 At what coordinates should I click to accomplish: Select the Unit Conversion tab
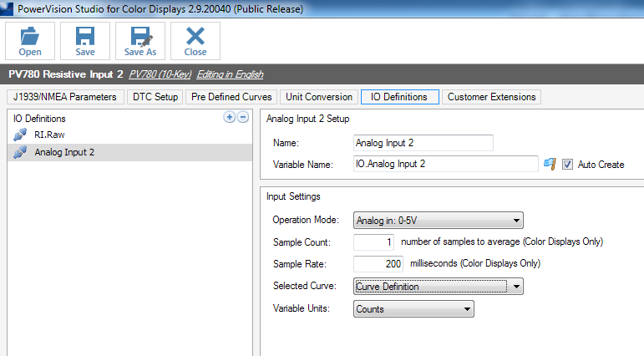319,97
